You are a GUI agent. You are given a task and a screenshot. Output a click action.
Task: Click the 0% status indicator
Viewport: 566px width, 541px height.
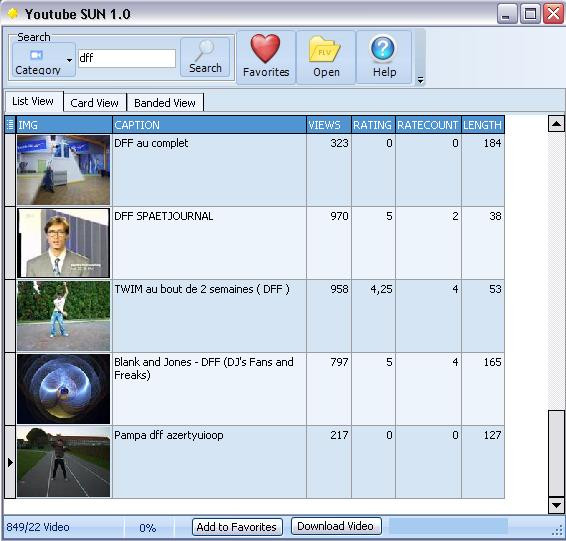click(x=148, y=528)
